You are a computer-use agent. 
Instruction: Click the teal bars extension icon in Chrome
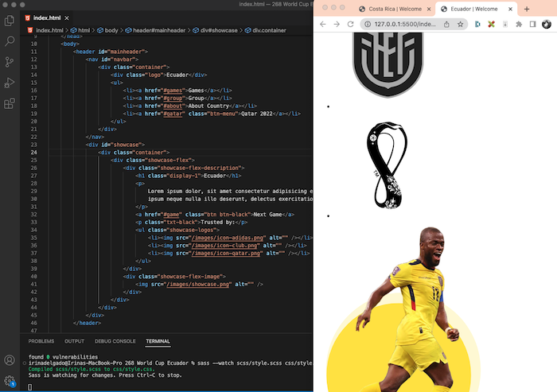coord(477,24)
